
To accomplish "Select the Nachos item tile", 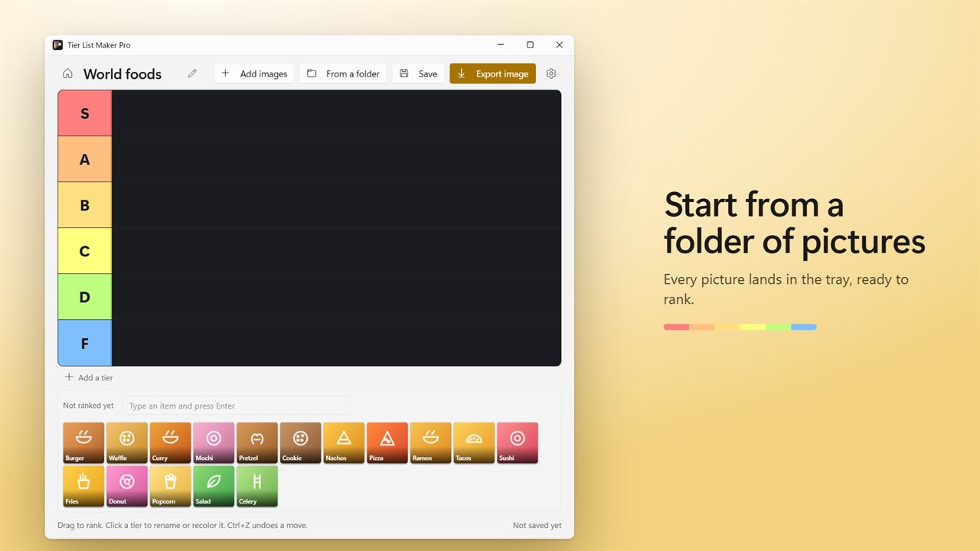I will point(344,443).
